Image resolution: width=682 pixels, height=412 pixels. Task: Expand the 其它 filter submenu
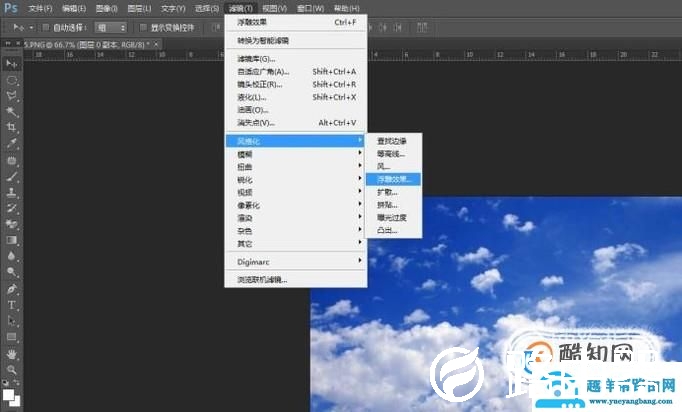click(x=296, y=244)
